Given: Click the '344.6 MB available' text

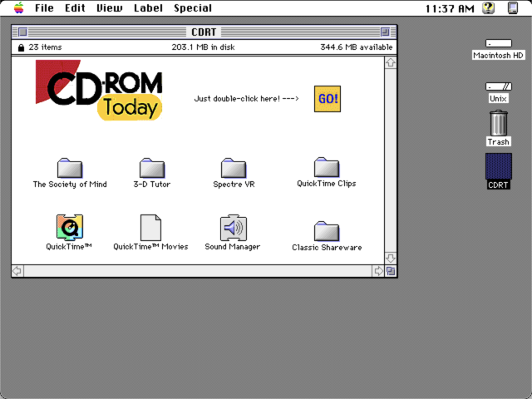Looking at the screenshot, I should tap(357, 47).
